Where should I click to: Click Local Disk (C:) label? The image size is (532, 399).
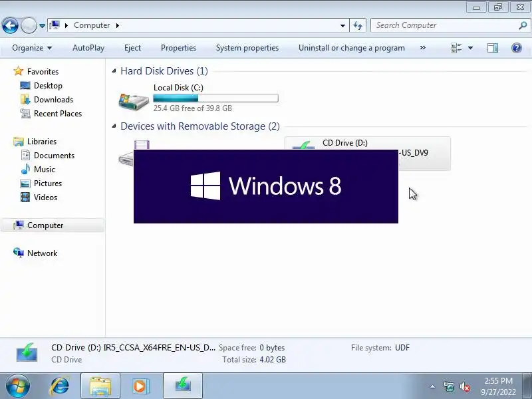point(178,88)
